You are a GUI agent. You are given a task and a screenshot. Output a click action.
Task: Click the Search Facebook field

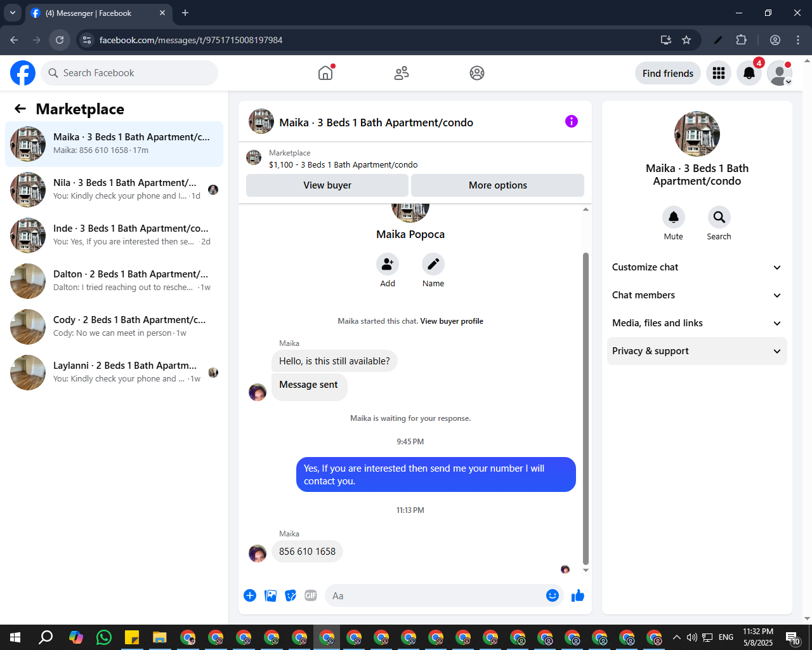click(x=129, y=73)
